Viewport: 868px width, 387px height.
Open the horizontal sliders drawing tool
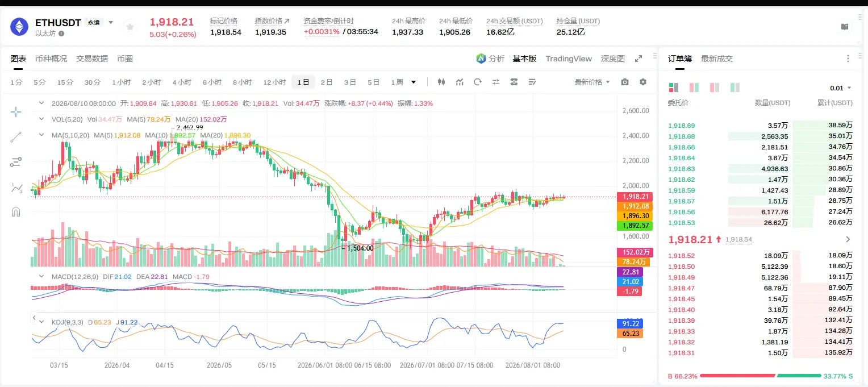16,163
